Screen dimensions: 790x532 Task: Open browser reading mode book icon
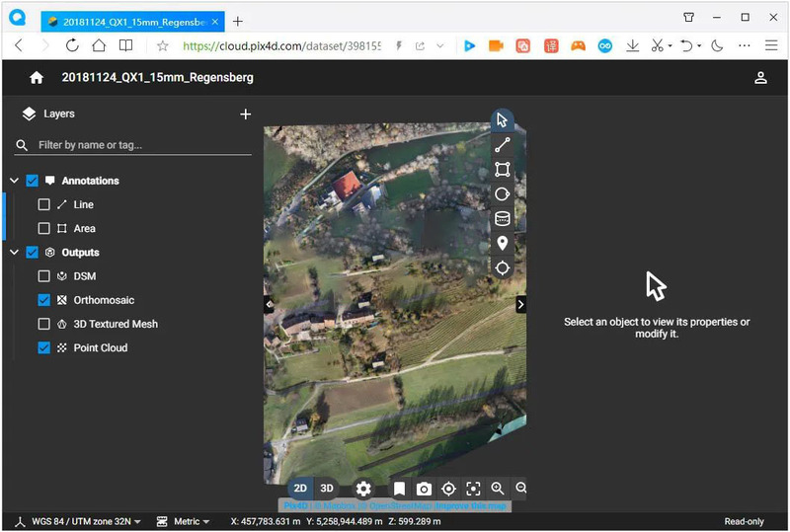pos(126,45)
